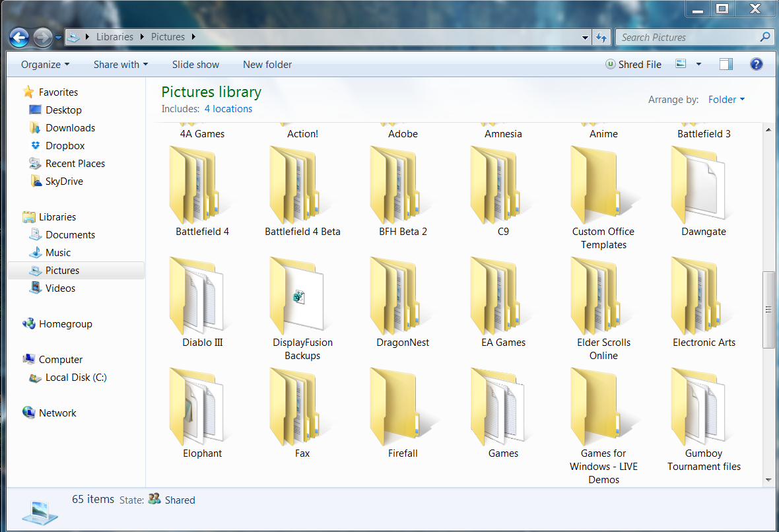
Task: Click Shred File toolbar button
Action: point(634,65)
